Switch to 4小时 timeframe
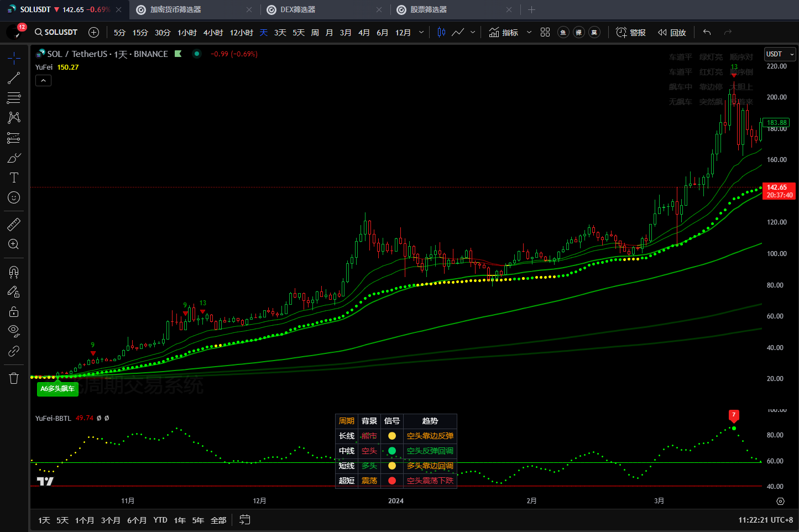Viewport: 799px width, 532px height. click(213, 33)
